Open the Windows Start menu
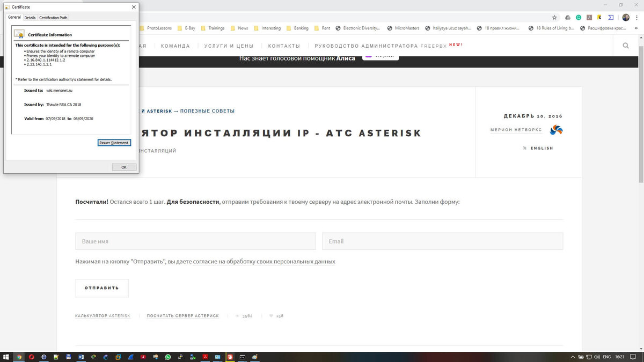This screenshot has width=644, height=362. pos(6,357)
